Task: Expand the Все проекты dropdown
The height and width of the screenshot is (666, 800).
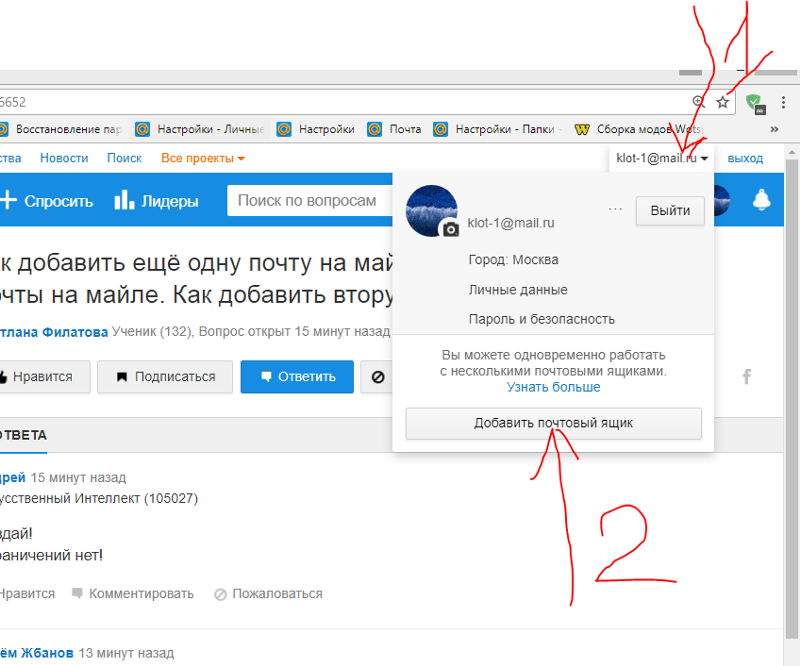Action: pyautogui.click(x=203, y=158)
